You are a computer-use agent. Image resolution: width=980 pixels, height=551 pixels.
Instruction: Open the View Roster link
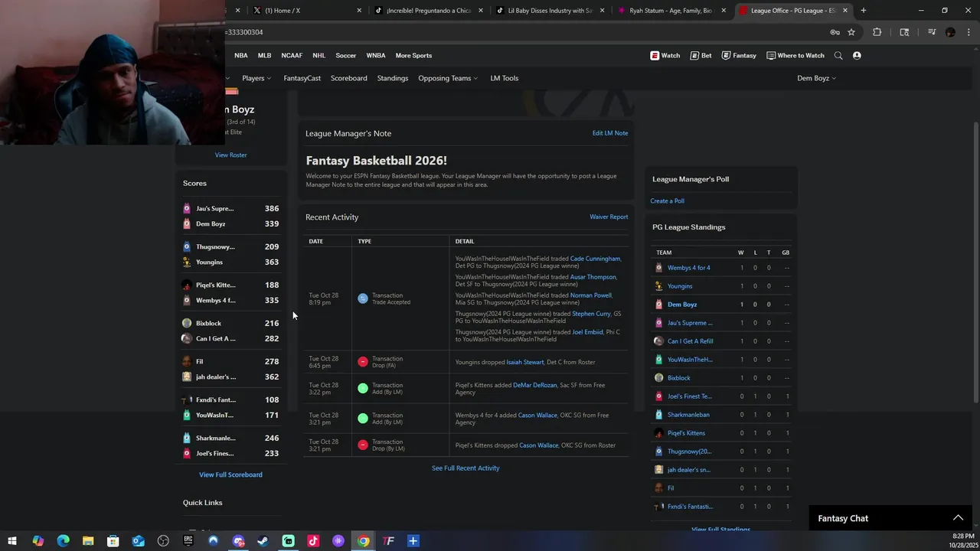click(230, 155)
